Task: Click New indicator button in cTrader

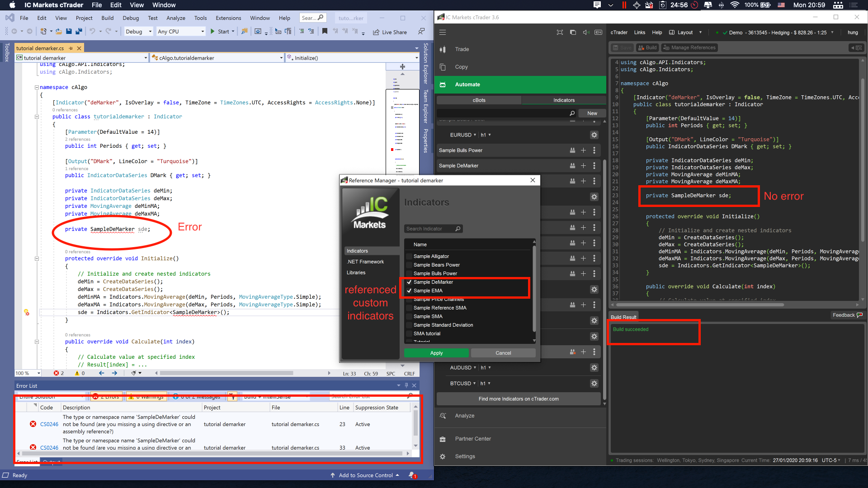Action: click(592, 113)
